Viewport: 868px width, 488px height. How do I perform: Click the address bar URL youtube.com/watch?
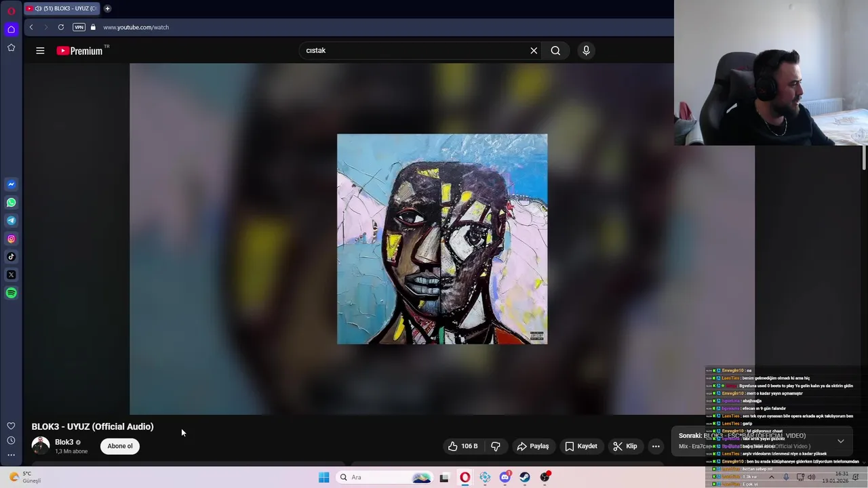pos(136,27)
